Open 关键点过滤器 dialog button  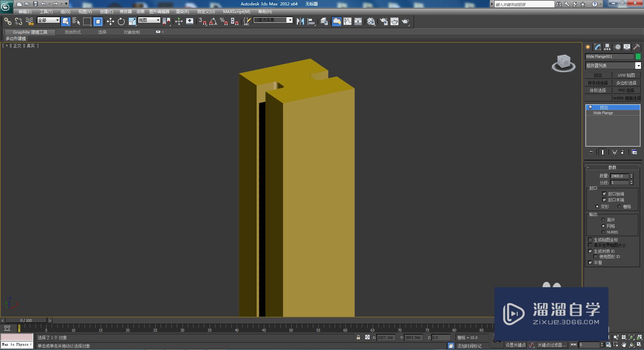551,345
